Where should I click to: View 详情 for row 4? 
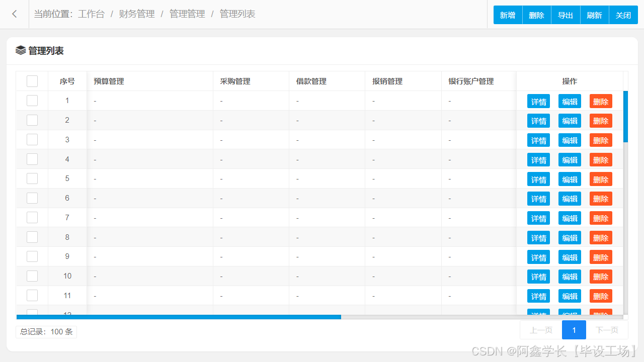(x=538, y=160)
